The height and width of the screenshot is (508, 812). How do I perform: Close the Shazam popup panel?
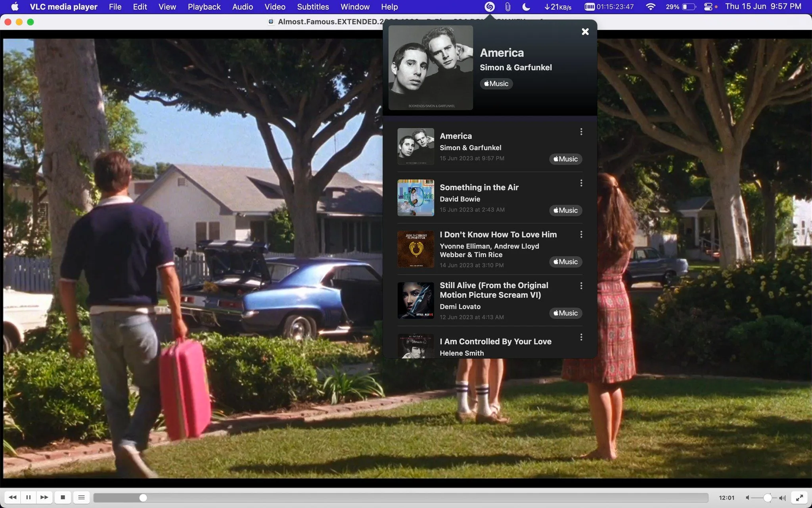click(585, 32)
